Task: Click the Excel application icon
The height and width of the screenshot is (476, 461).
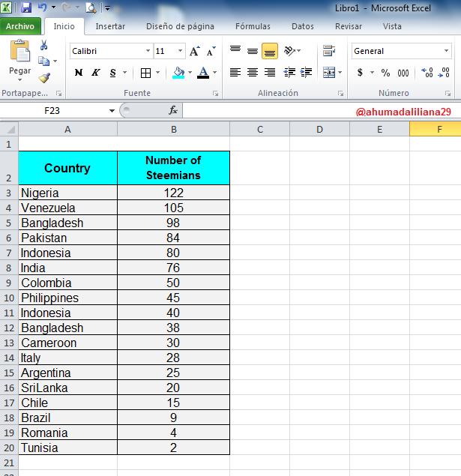Action: [x=6, y=7]
